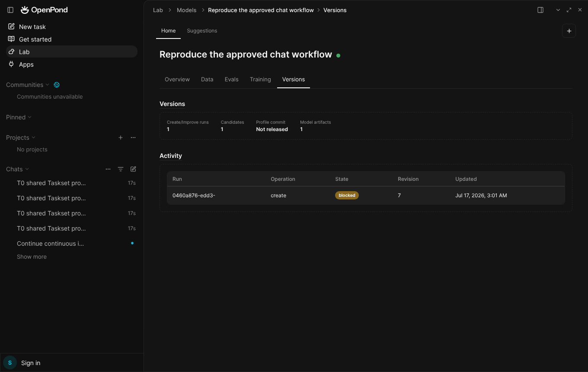Click Jul 17, 2026, 3:01 AM timestamp
The width and height of the screenshot is (588, 372).
pyautogui.click(x=481, y=196)
